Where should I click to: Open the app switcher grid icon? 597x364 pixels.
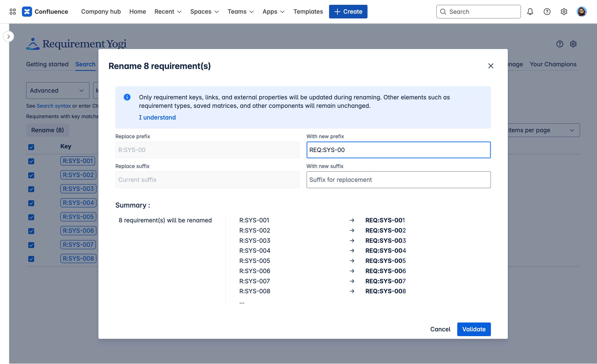pos(13,12)
